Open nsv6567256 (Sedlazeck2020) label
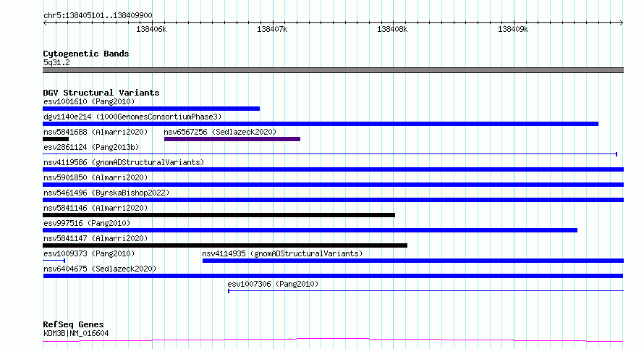 click(220, 132)
